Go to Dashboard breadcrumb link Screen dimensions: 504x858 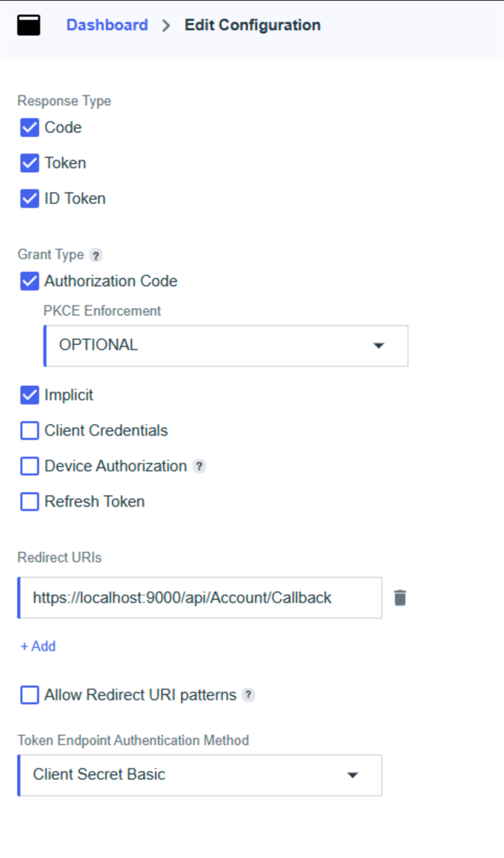click(107, 25)
